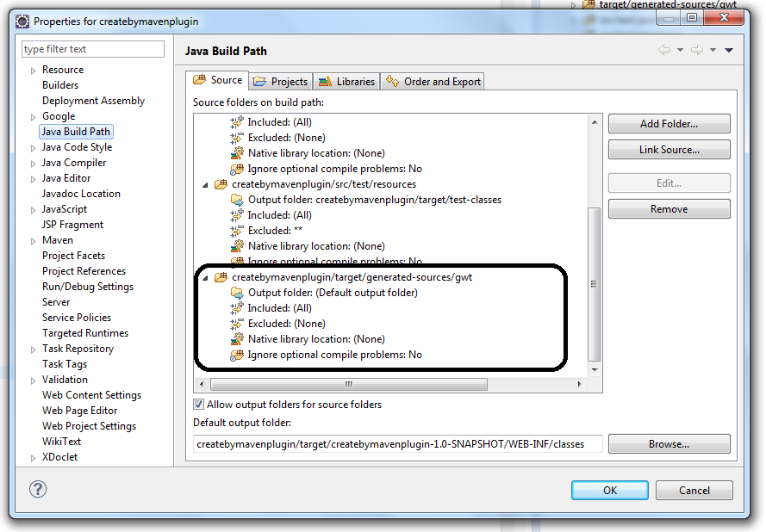Switch to the Libraries tab
The width and height of the screenshot is (766, 532).
pos(347,82)
